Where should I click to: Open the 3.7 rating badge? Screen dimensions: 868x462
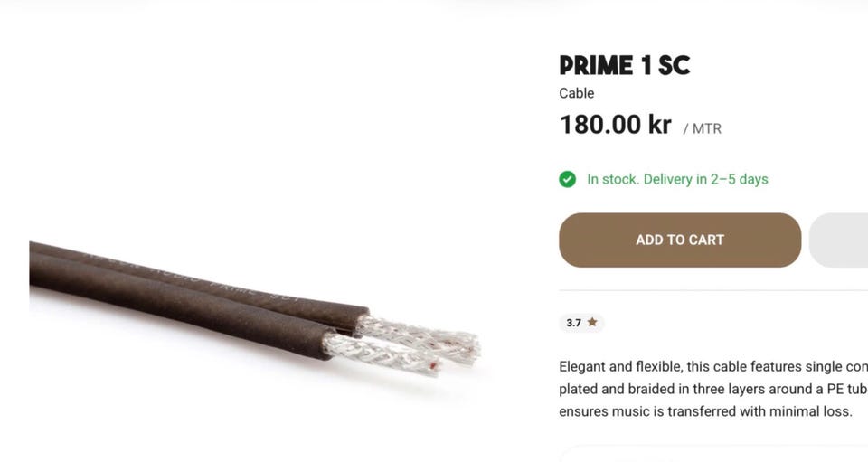click(581, 323)
